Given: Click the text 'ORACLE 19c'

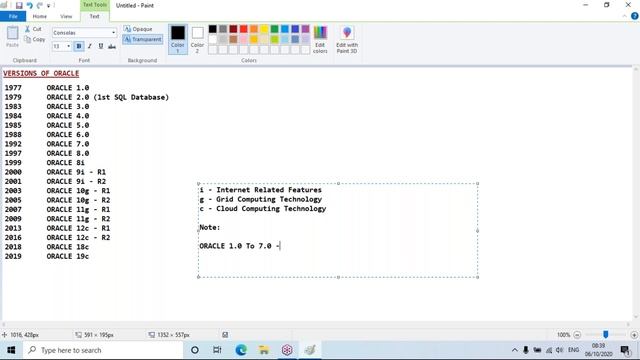Looking at the screenshot, I should (67, 256).
